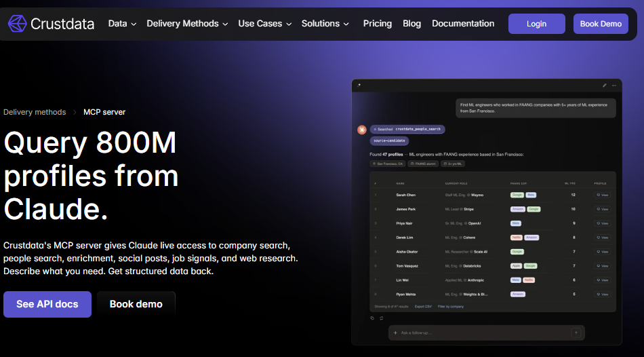The image size is (644, 357).
Task: Click View profile for Priya Nair
Action: point(602,223)
